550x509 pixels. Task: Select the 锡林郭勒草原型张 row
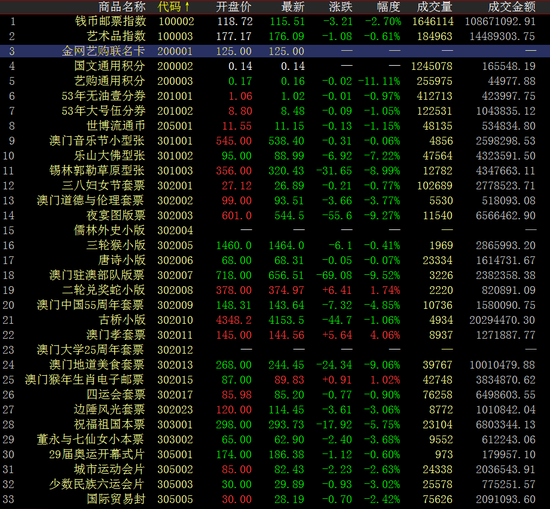(x=275, y=170)
